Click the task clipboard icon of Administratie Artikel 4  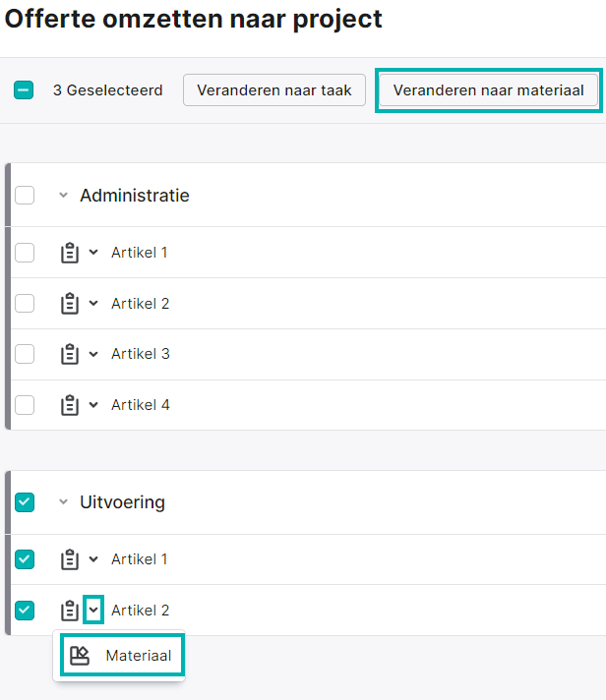tap(70, 405)
